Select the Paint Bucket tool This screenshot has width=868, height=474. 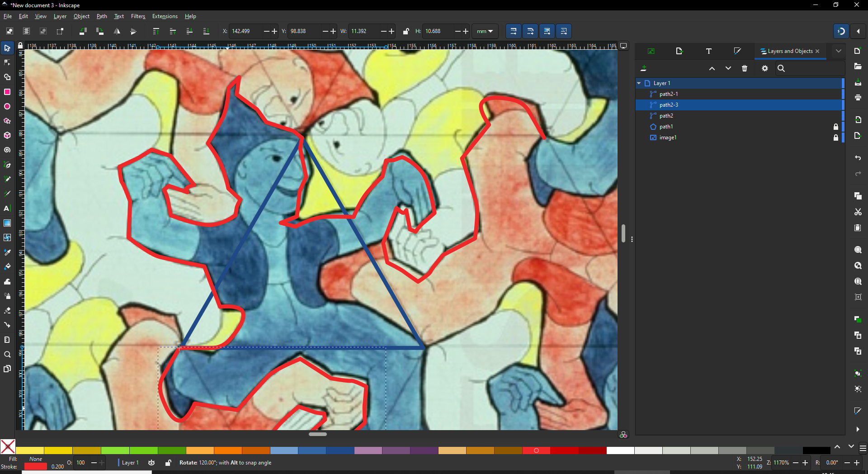7,266
